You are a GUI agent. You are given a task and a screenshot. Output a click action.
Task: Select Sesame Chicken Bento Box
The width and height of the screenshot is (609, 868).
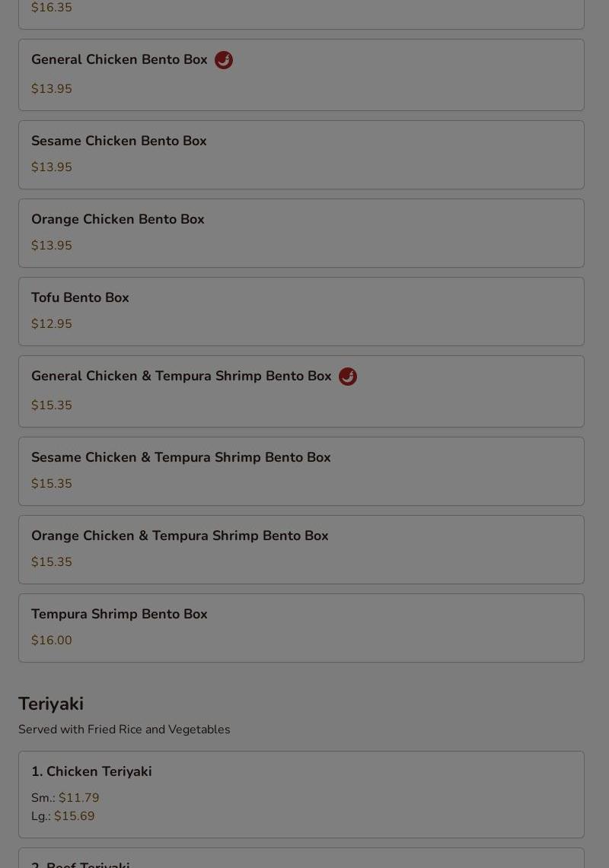tap(301, 155)
